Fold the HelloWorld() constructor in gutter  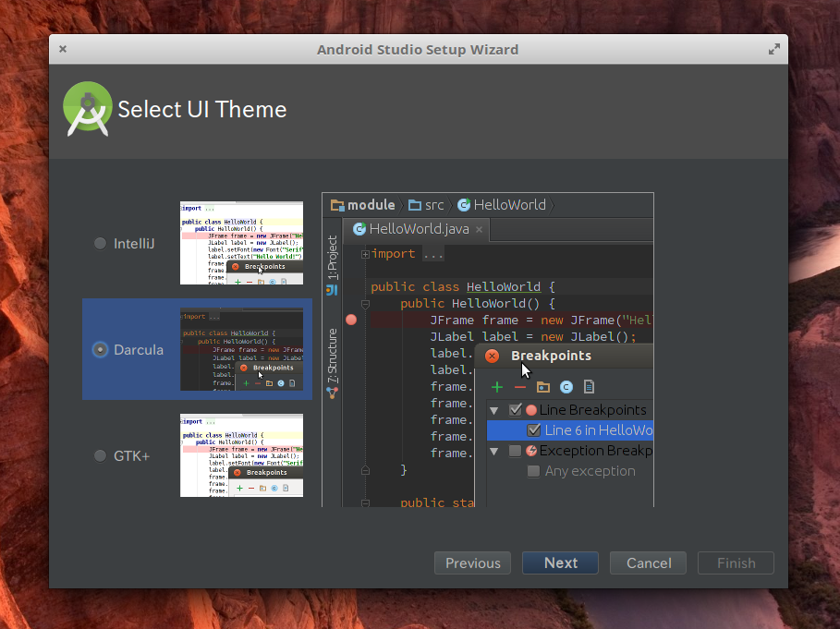click(365, 304)
